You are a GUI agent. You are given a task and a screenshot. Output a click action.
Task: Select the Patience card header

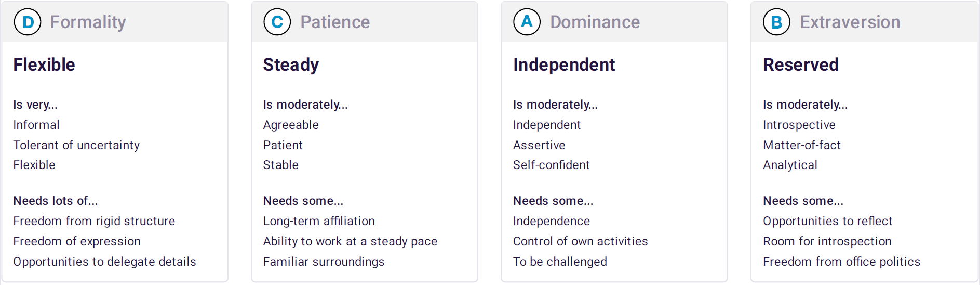(x=365, y=22)
